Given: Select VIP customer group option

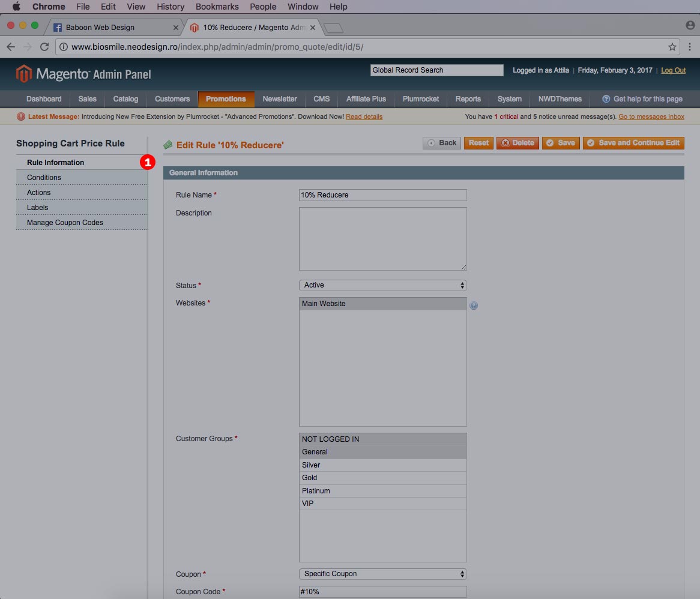Looking at the screenshot, I should click(x=382, y=504).
